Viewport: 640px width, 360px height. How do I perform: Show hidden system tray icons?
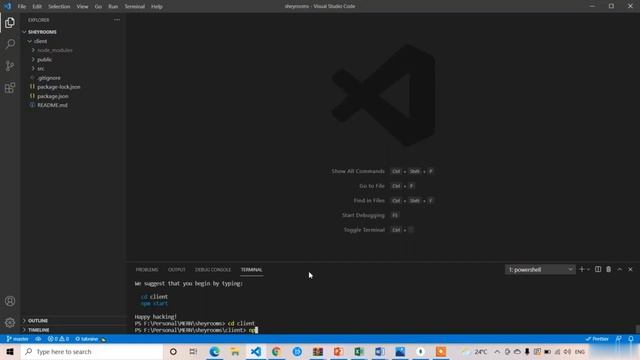pyautogui.click(x=497, y=352)
